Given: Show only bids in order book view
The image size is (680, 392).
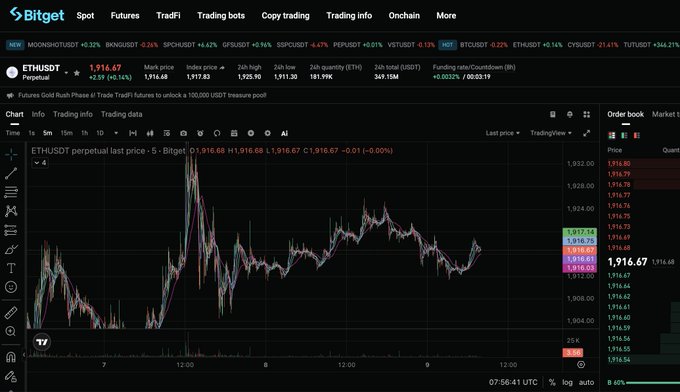Looking at the screenshot, I should point(624,135).
